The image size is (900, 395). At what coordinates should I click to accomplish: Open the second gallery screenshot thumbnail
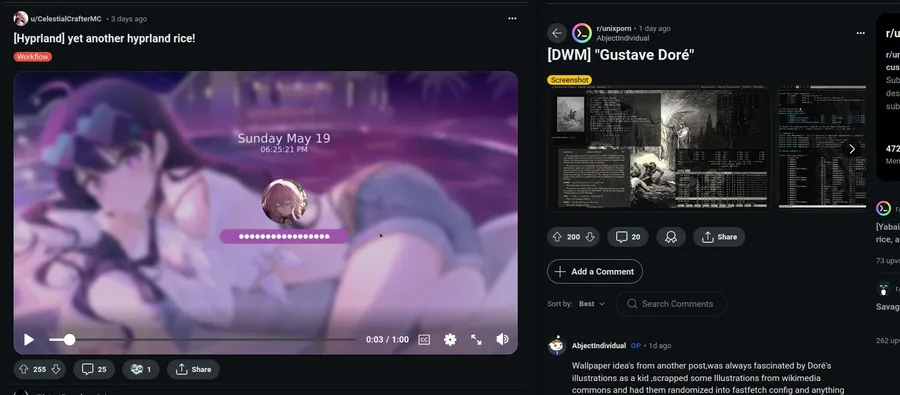click(x=822, y=148)
